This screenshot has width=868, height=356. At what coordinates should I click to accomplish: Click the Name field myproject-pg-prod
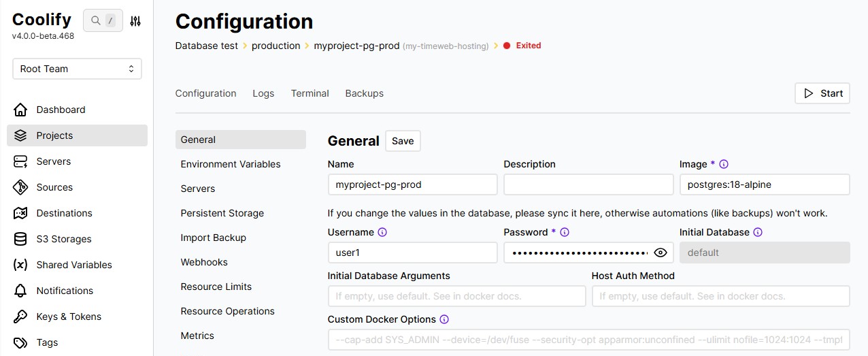tap(412, 184)
